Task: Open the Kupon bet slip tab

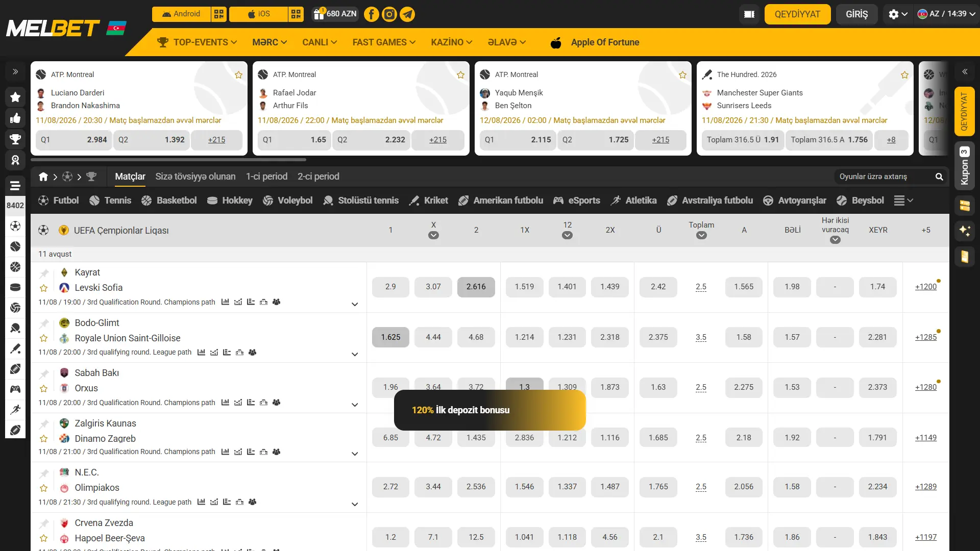Action: pos(965,166)
